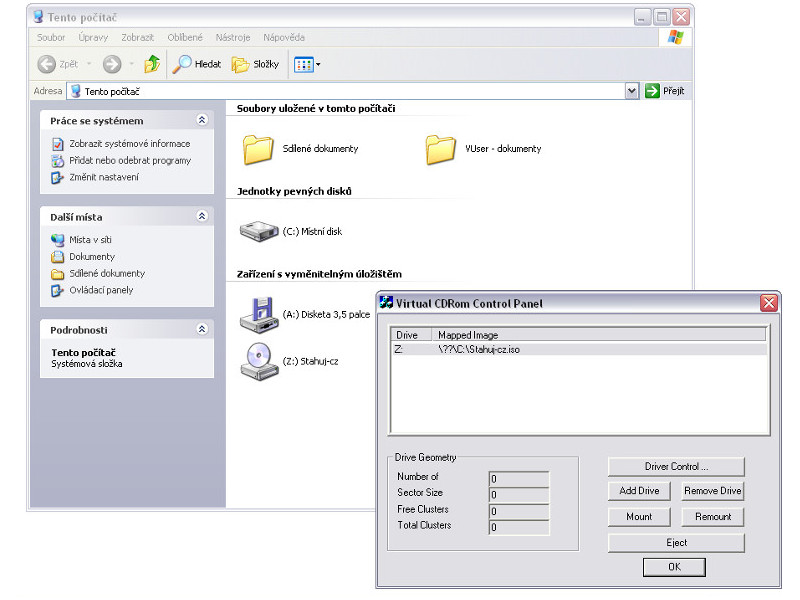Viewport: 800px width, 600px height.
Task: Maximize the Tento počítač window
Action: pos(662,17)
